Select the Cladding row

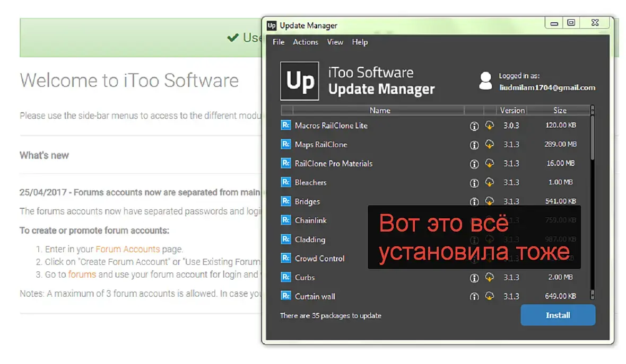pos(435,239)
